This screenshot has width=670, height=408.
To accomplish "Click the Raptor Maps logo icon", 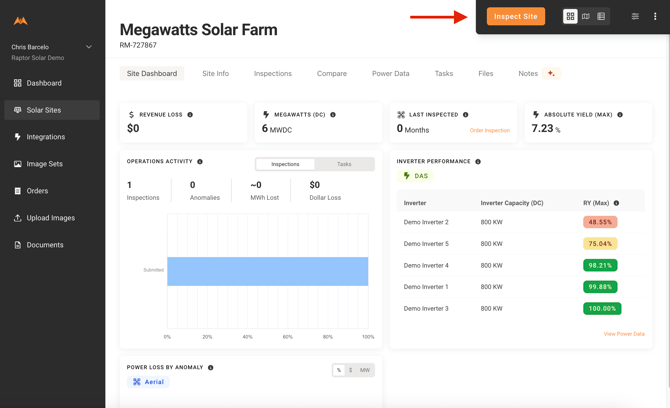I will click(20, 21).
